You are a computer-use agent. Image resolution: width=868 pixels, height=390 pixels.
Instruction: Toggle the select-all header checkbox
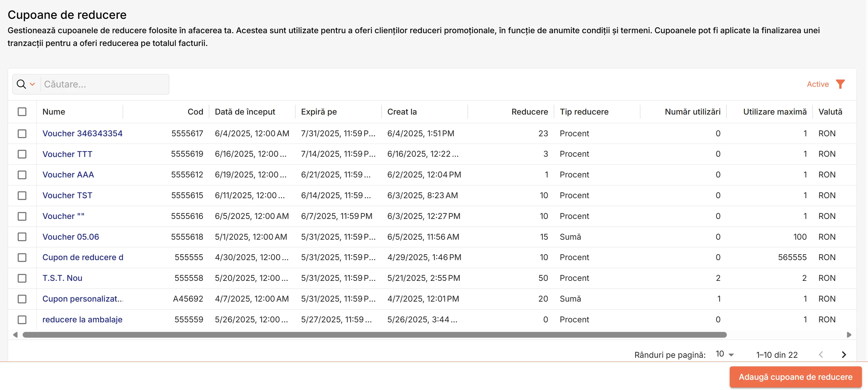(22, 112)
